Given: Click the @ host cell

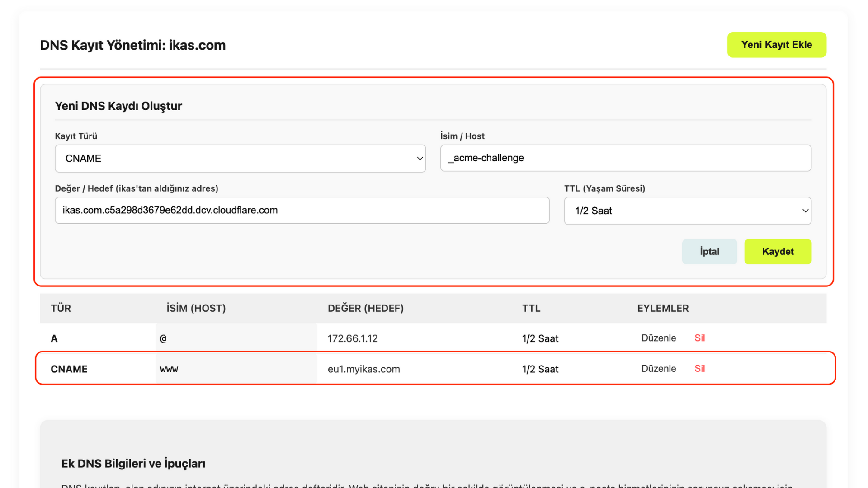Looking at the screenshot, I should 236,338.
